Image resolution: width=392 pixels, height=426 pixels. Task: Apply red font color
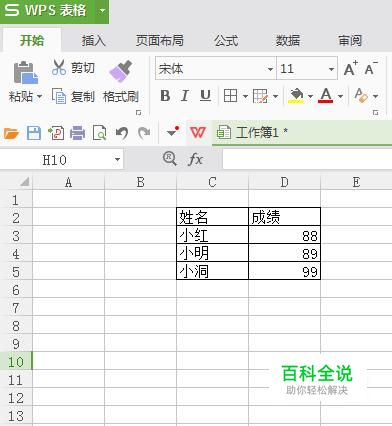[x=326, y=96]
